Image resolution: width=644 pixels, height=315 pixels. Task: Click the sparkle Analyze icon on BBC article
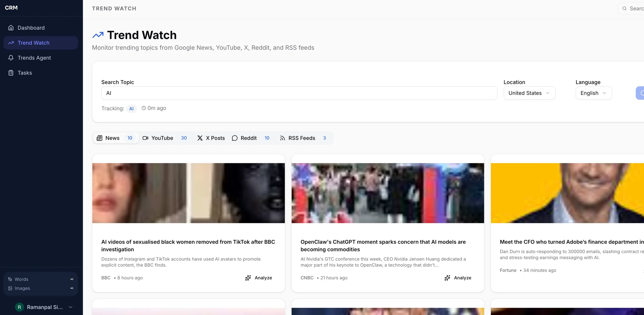click(x=248, y=278)
